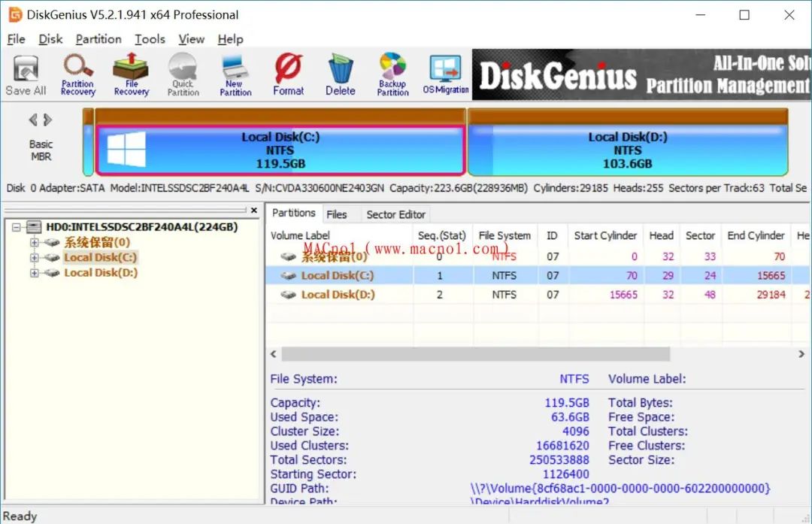Click the Head column header
This screenshot has height=524, width=812.
tap(662, 235)
